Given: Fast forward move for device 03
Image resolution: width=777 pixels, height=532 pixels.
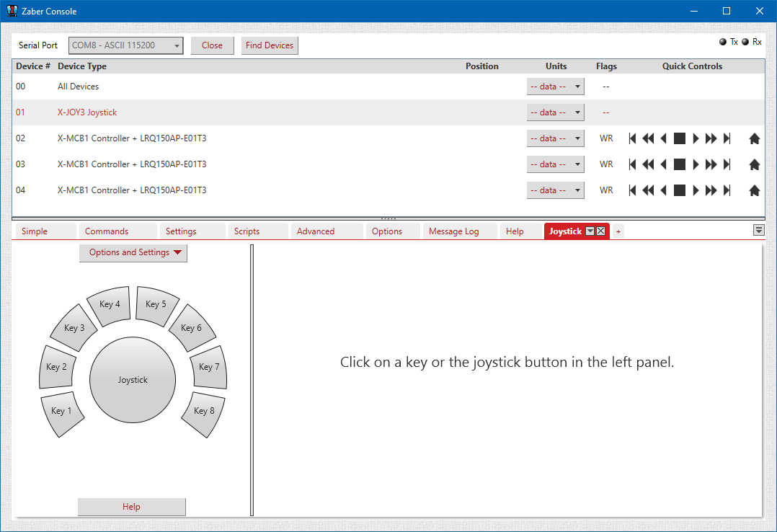Looking at the screenshot, I should click(x=711, y=164).
